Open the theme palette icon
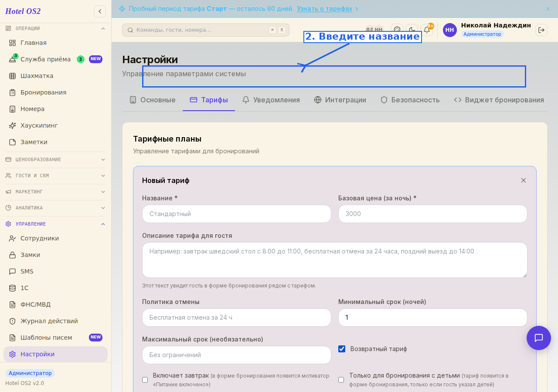Image resolution: width=558 pixels, height=392 pixels. (x=397, y=30)
